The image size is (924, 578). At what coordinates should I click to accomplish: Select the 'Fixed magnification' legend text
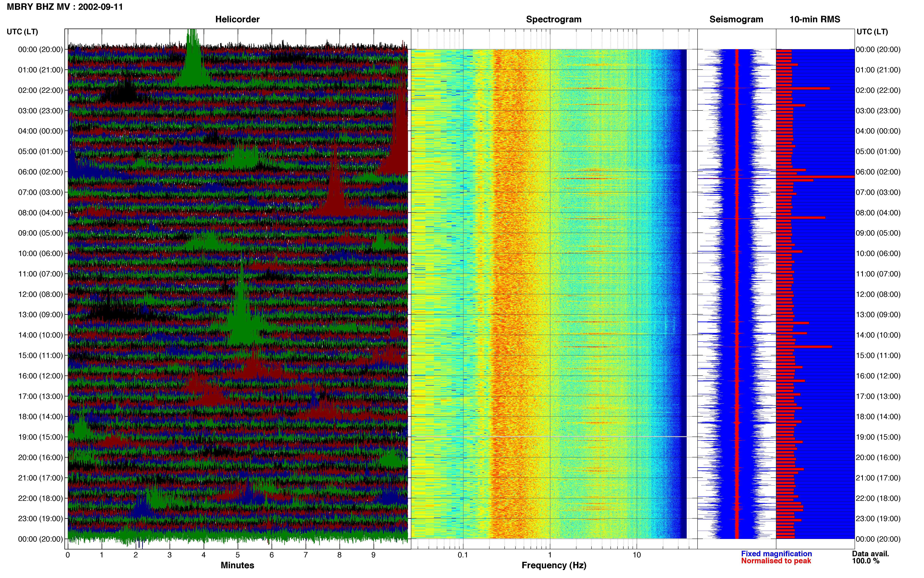pos(776,554)
